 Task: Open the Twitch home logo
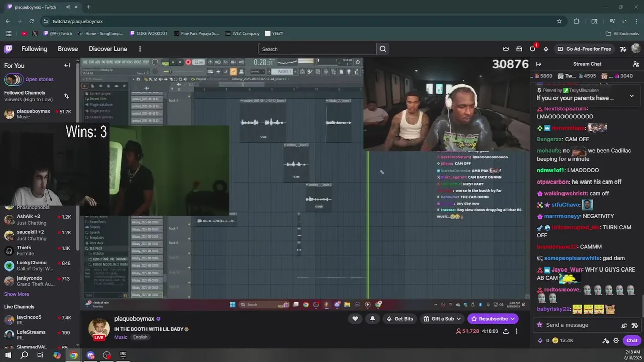(x=8, y=49)
